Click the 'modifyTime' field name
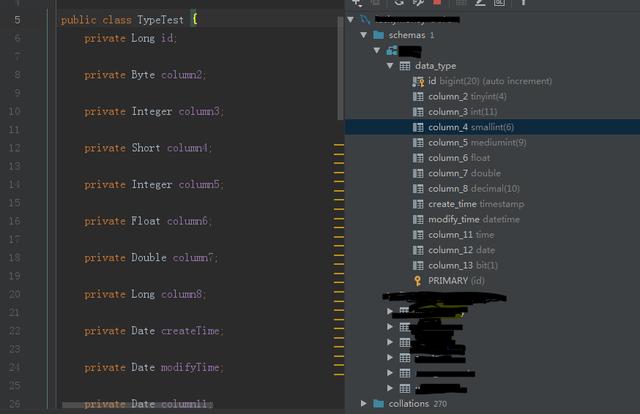Image resolution: width=640 pixels, height=414 pixels. coord(190,367)
